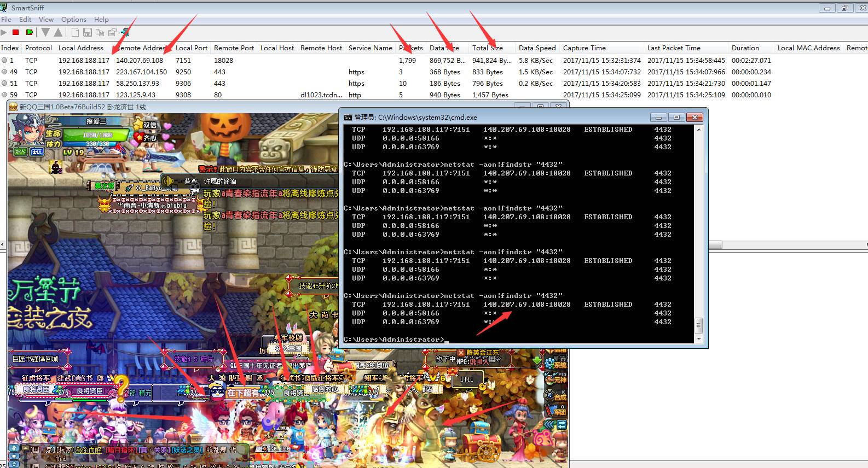Screen dimensions: 868x468
Task: Click the upward triangle toolbar icon
Action: 58,33
